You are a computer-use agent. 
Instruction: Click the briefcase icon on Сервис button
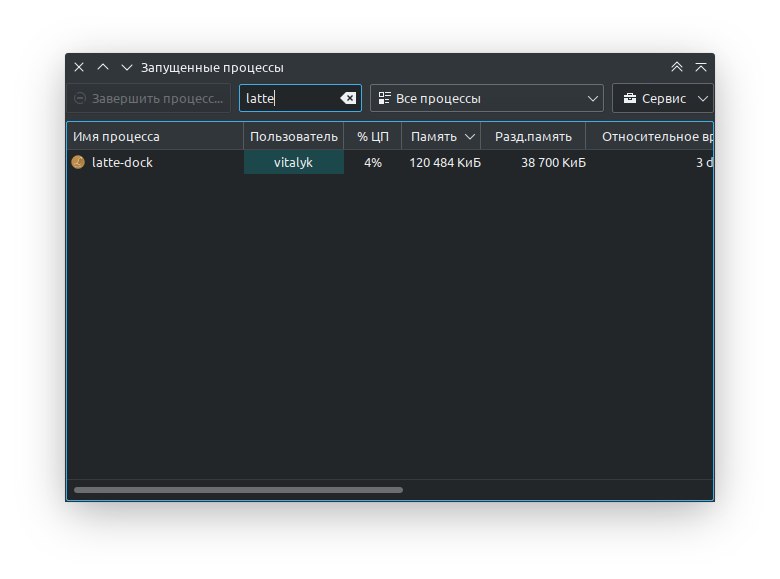coord(630,98)
